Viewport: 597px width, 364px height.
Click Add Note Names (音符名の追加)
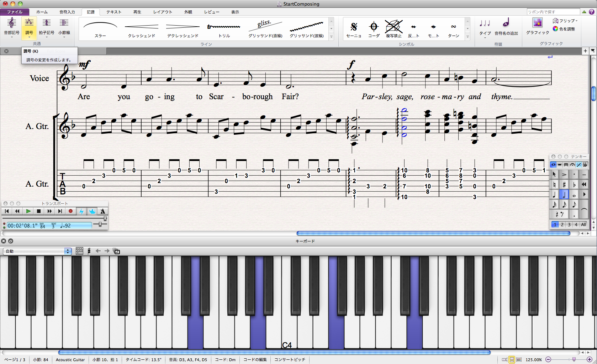point(506,27)
